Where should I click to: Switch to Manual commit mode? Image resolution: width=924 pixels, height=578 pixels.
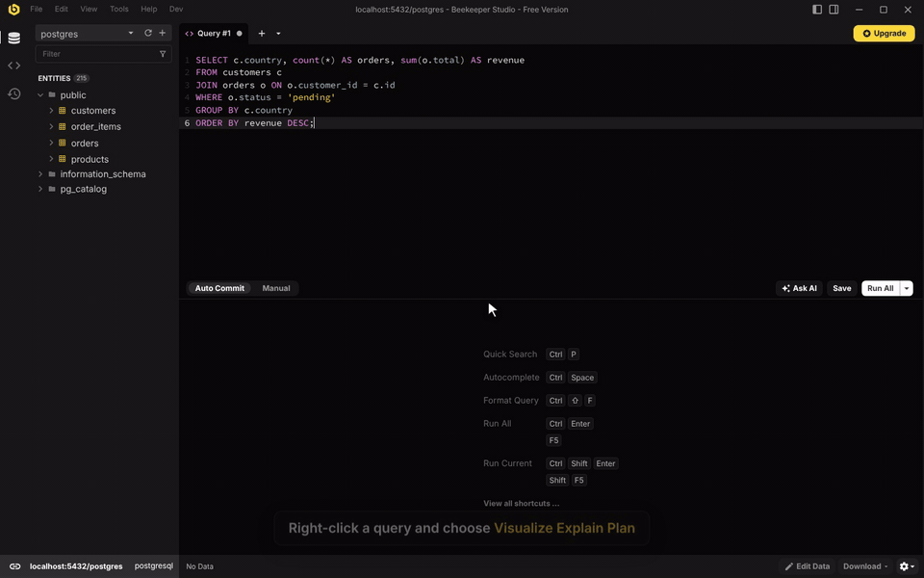(x=276, y=288)
